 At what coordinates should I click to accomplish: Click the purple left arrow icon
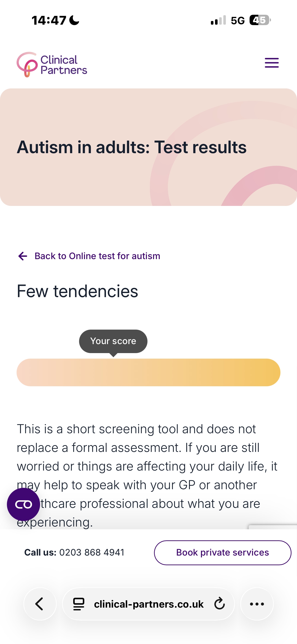pyautogui.click(x=23, y=256)
